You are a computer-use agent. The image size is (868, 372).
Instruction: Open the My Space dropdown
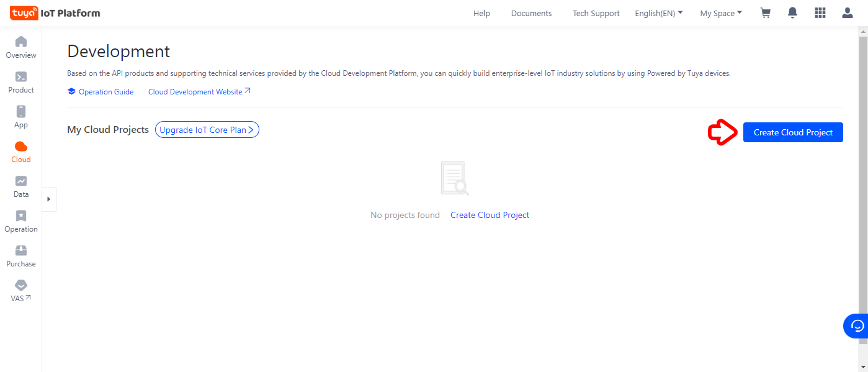pyautogui.click(x=720, y=13)
